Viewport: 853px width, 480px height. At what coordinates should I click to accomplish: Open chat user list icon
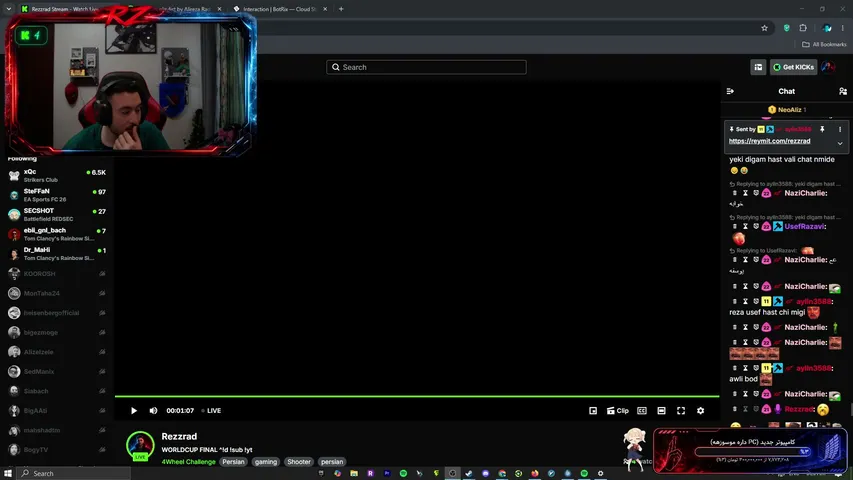click(x=843, y=91)
